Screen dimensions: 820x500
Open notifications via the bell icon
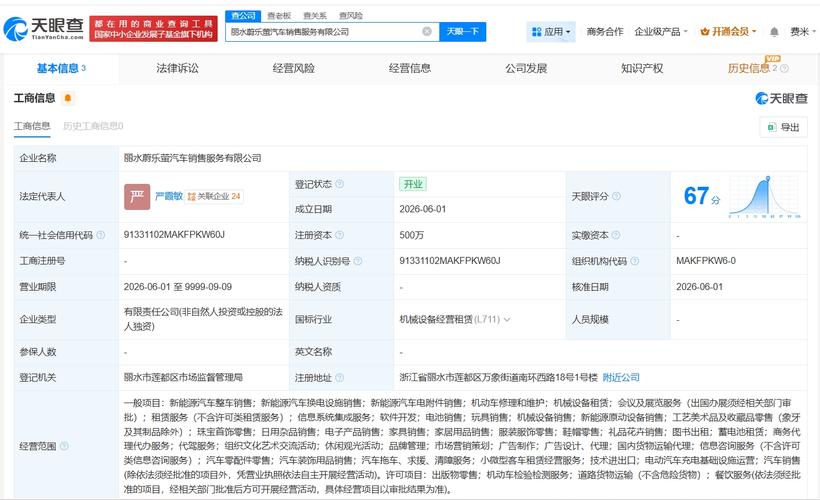pos(774,32)
